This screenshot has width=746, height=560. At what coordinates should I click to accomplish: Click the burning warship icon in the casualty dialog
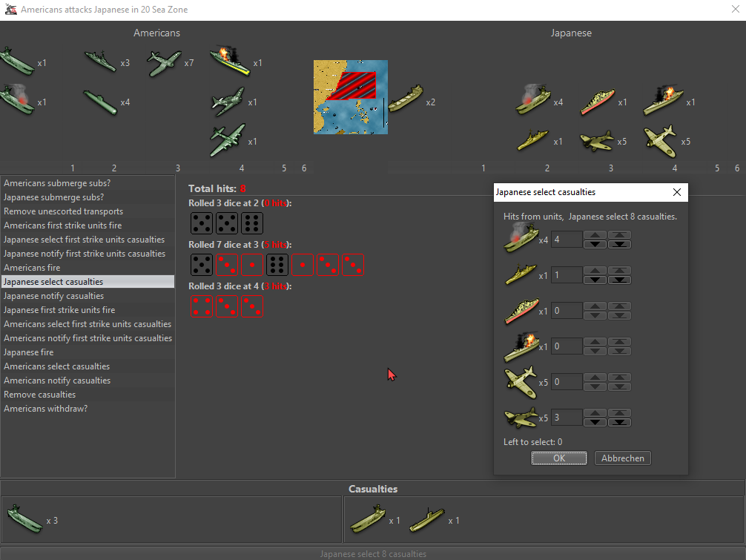click(x=522, y=346)
